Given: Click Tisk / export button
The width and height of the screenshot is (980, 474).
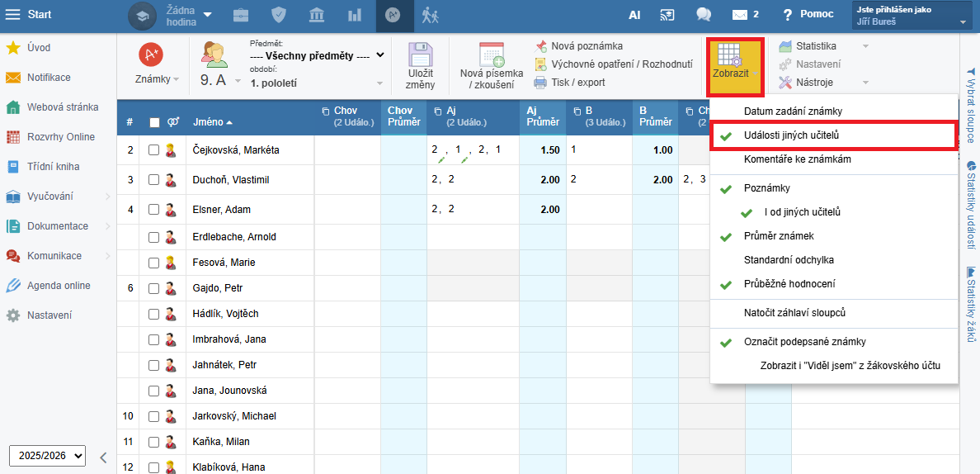Looking at the screenshot, I should 577,83.
